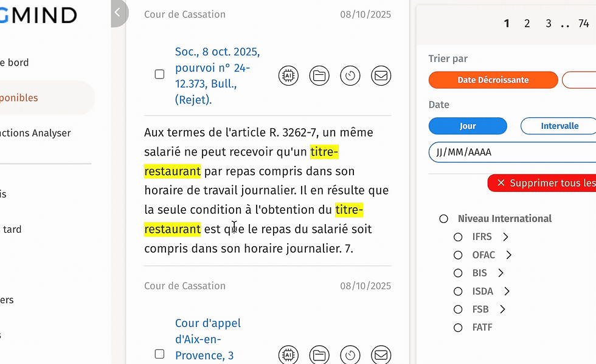Open the clock icon on the Cour d'appel result
This screenshot has width=596, height=364.
pyautogui.click(x=350, y=354)
